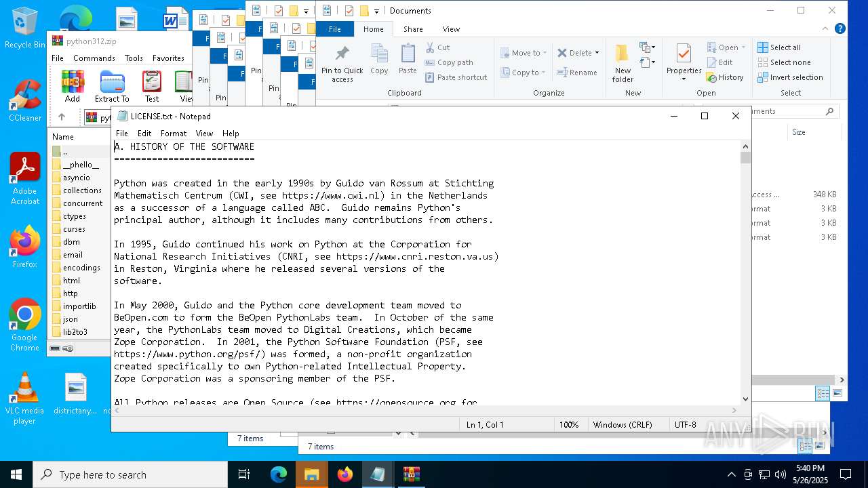The image size is (868, 488).
Task: Open WinRAR Commands menu
Action: pyautogui.click(x=94, y=58)
